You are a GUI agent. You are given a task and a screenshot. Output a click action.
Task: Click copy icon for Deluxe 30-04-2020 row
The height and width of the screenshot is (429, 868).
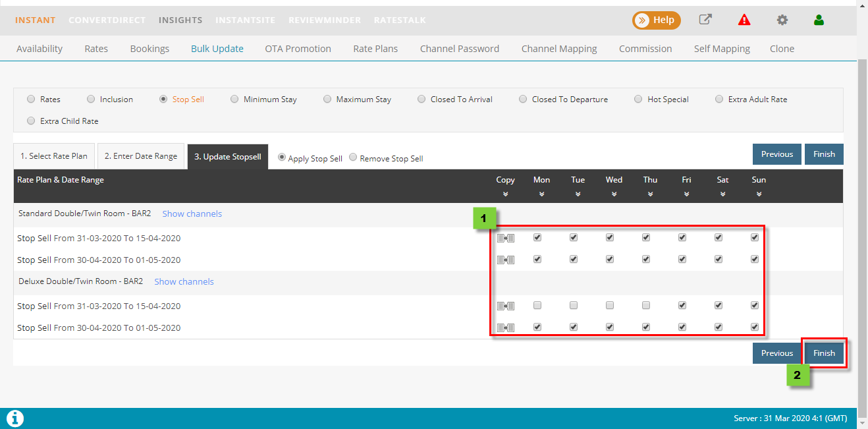point(505,328)
